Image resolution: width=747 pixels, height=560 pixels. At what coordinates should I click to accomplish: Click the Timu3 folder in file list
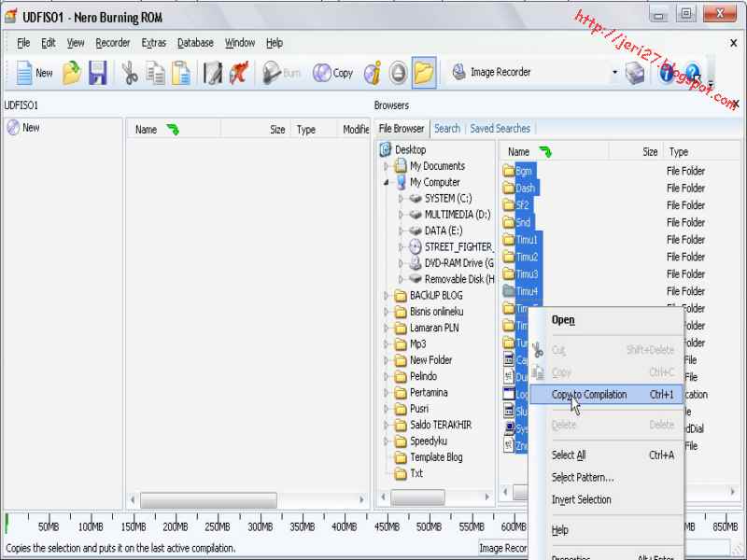[521, 274]
